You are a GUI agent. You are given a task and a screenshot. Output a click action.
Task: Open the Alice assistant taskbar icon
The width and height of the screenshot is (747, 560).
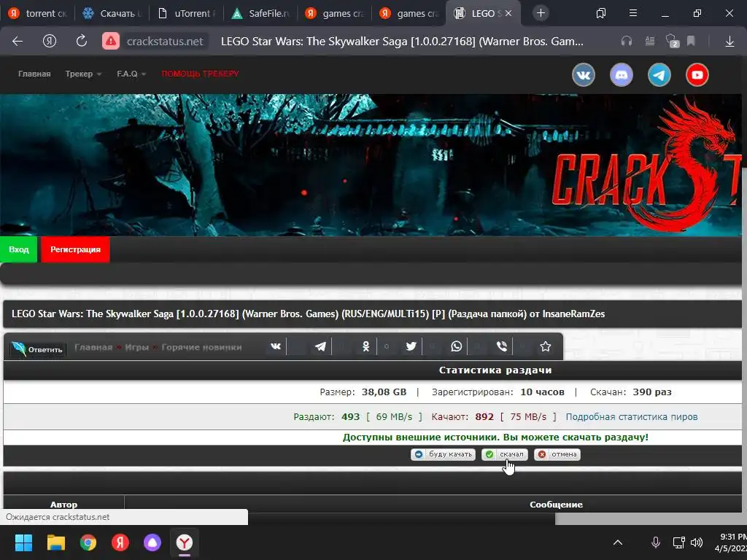(x=152, y=542)
